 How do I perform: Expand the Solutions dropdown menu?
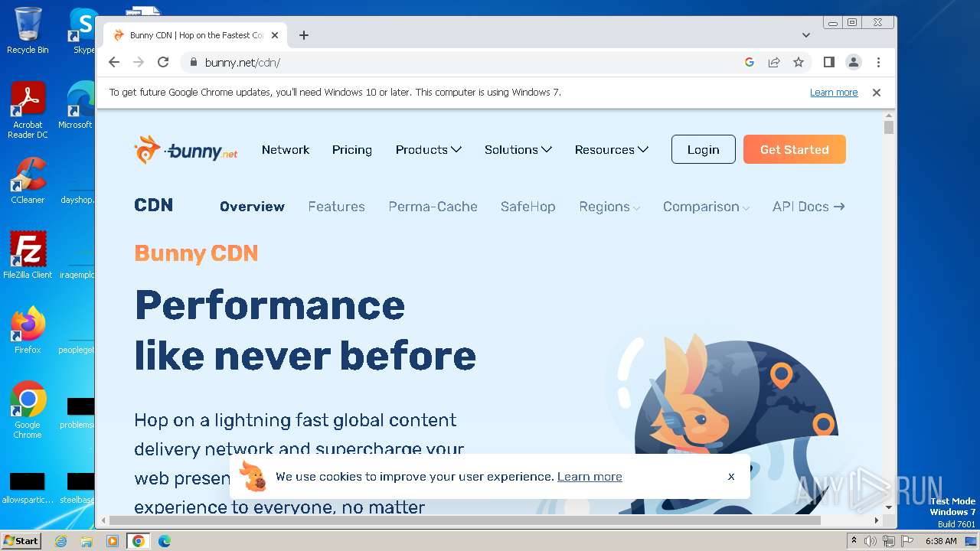tap(518, 150)
